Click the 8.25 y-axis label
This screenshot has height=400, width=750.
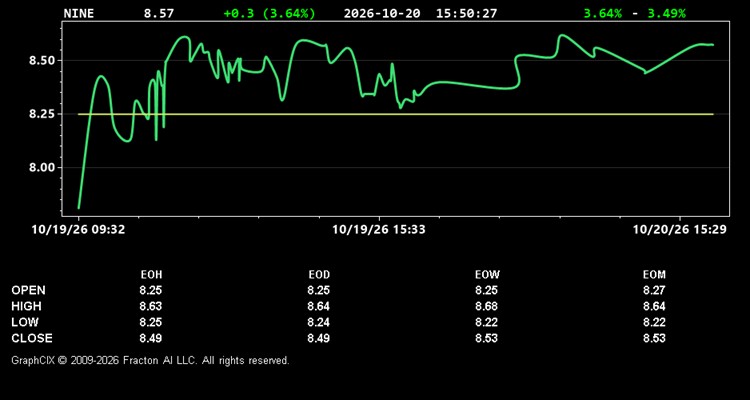[44, 114]
